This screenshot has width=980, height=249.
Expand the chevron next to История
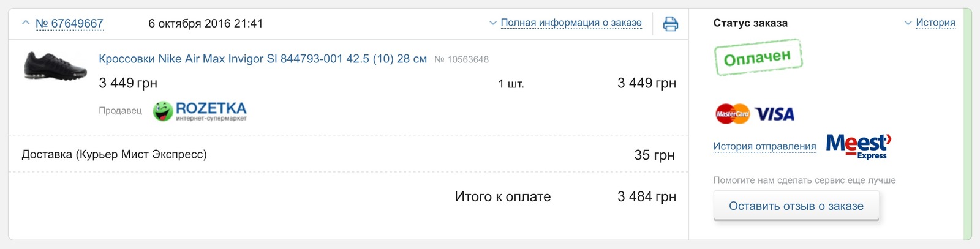pos(908,23)
